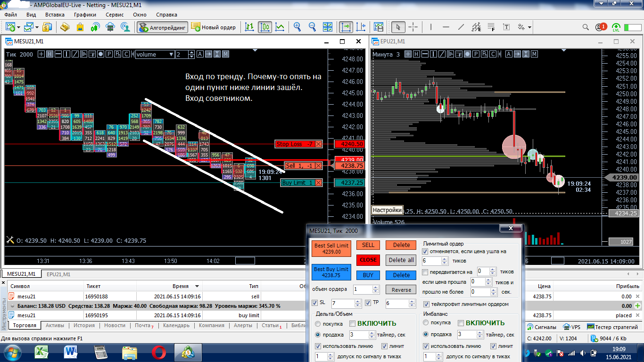Select the trendline drawing tool
This screenshot has height=362, width=644.
tap(461, 27)
